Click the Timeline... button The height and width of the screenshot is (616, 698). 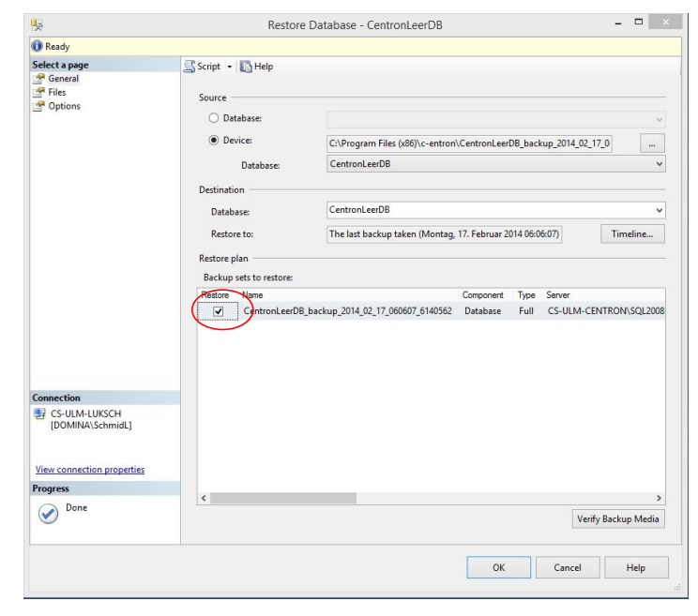click(x=631, y=234)
